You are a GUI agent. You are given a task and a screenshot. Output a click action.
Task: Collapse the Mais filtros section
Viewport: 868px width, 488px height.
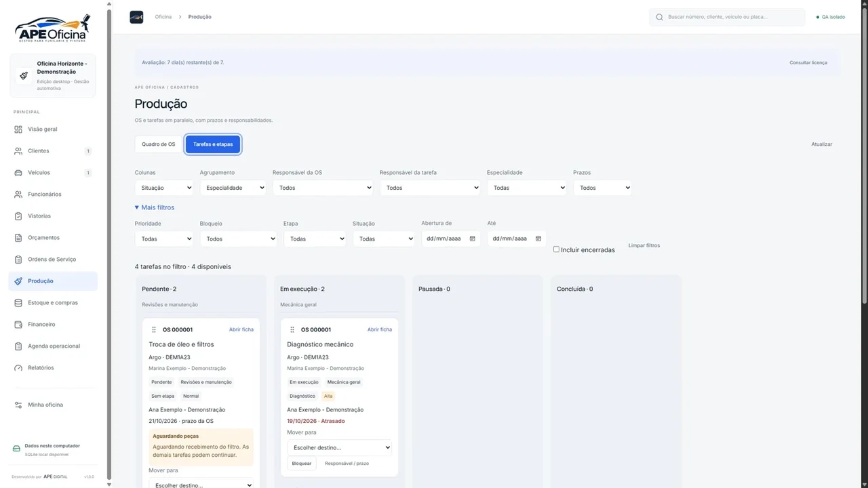(155, 207)
